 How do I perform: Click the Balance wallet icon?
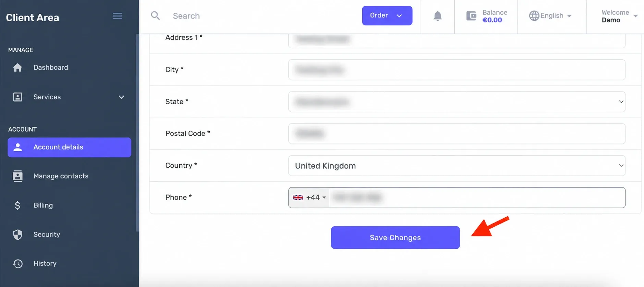coord(471,16)
